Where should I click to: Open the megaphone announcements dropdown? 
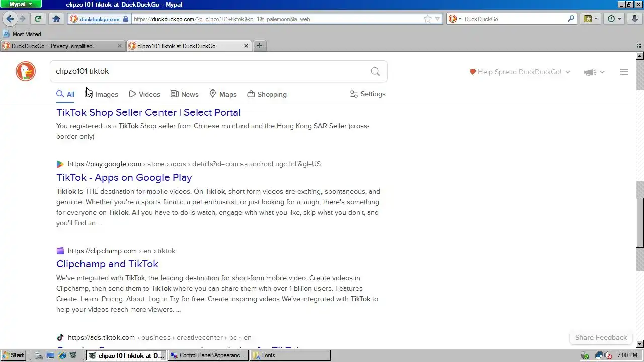(x=594, y=72)
